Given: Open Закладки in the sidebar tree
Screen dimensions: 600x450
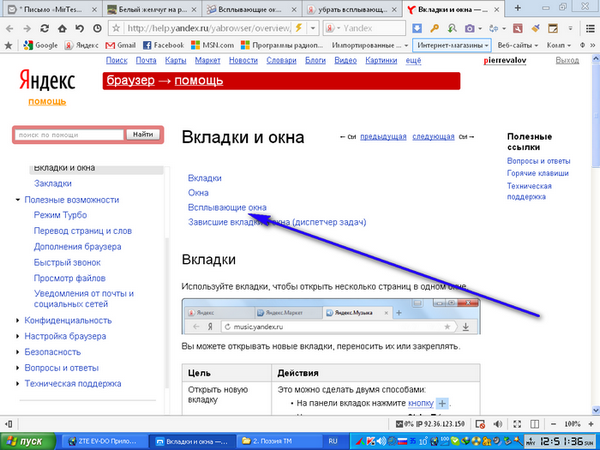Looking at the screenshot, I should [x=53, y=183].
